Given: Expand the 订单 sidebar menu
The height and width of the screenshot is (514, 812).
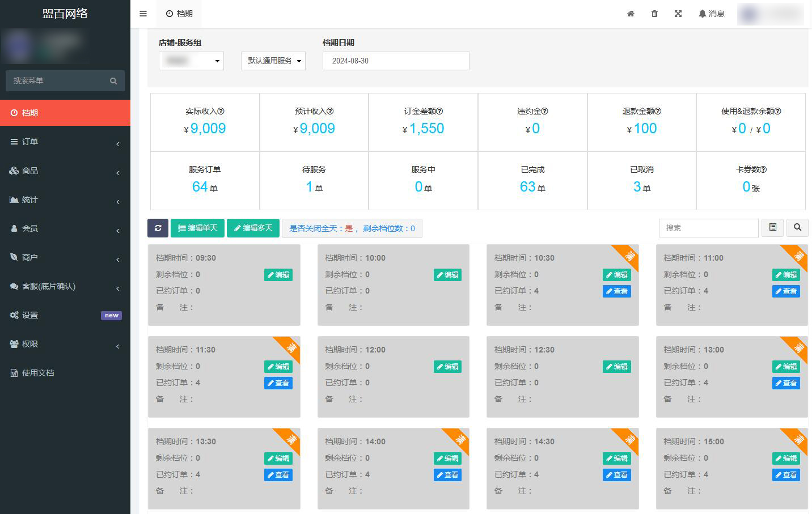Looking at the screenshot, I should [x=65, y=142].
